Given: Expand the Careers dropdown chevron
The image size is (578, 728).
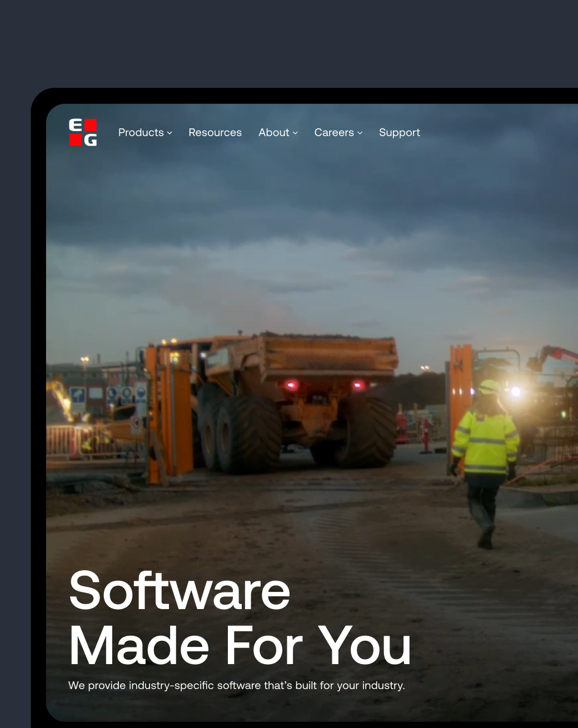Looking at the screenshot, I should pos(360,133).
